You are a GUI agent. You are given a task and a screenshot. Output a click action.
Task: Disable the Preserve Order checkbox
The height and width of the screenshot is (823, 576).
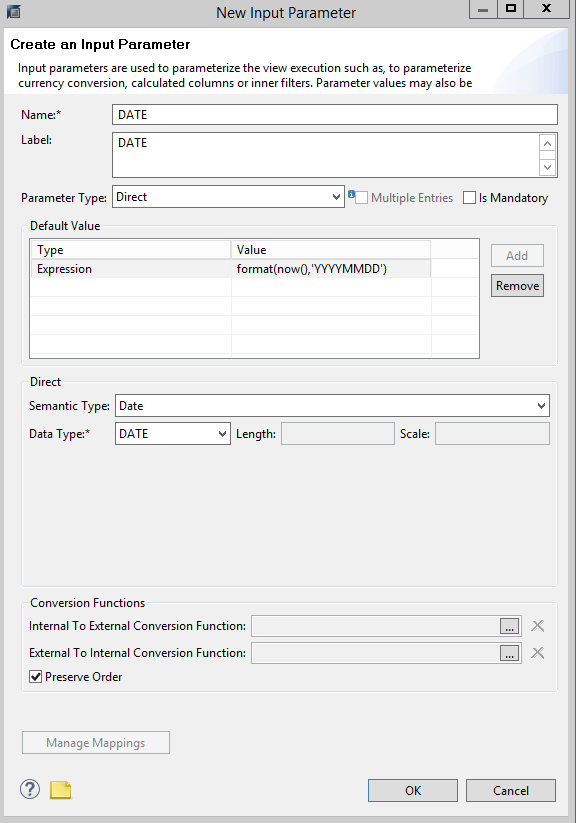point(35,676)
